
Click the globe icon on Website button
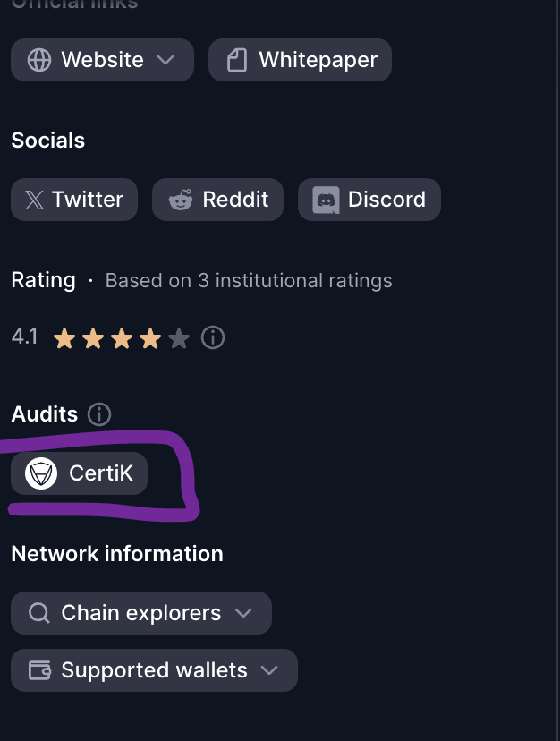click(39, 60)
